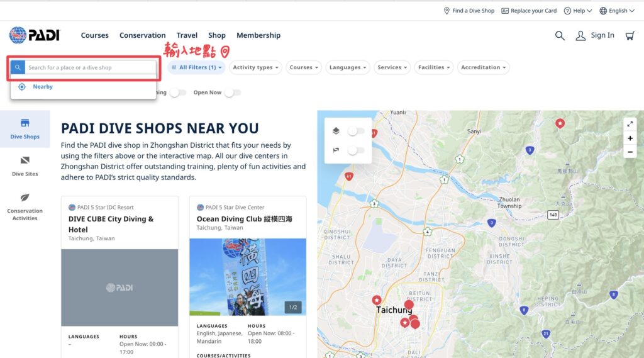The image size is (644, 358).
Task: Expand the Languages filter dropdown
Action: (347, 67)
